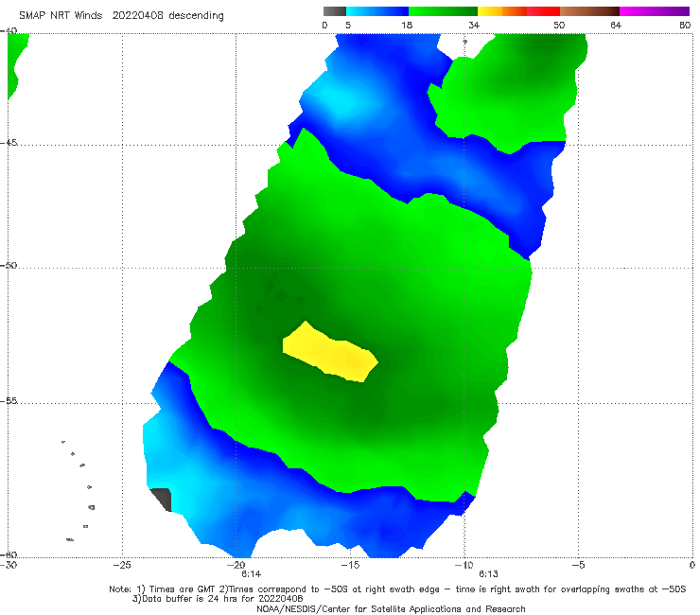The height and width of the screenshot is (615, 700).
Task: Click the yellow-orange segment of the color scale
Action: [x=501, y=11]
